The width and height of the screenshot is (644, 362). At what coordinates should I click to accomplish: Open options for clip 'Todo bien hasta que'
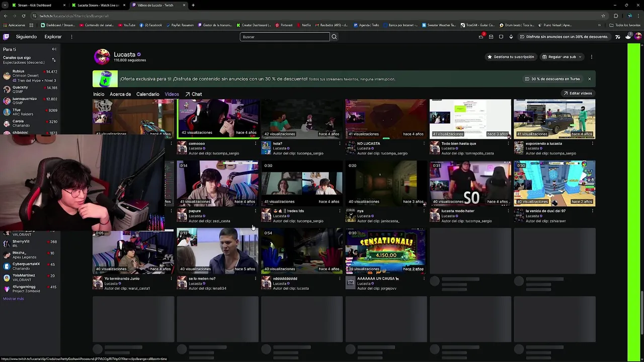[x=508, y=144]
